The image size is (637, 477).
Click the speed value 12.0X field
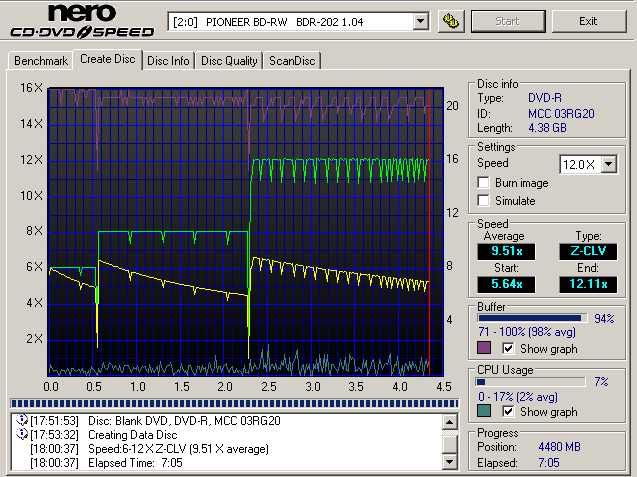tap(580, 165)
